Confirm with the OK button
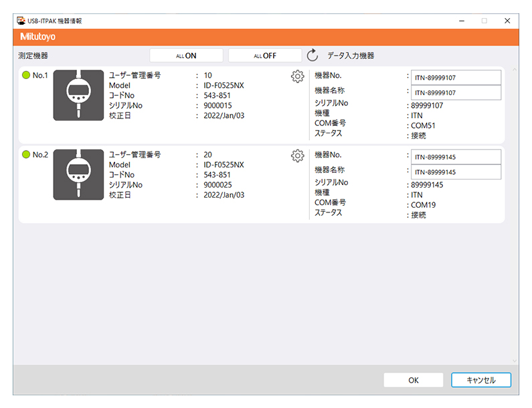This screenshot has height=408, width=532. 414,380
